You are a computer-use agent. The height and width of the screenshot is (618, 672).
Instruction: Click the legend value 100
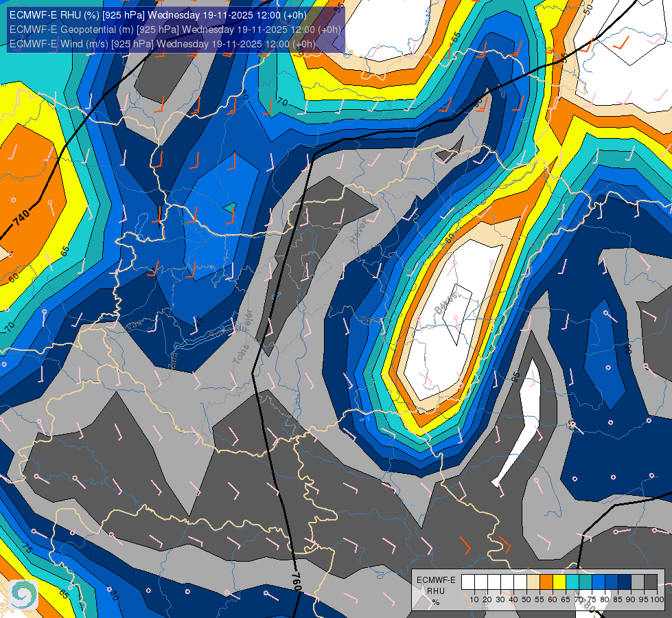657,599
